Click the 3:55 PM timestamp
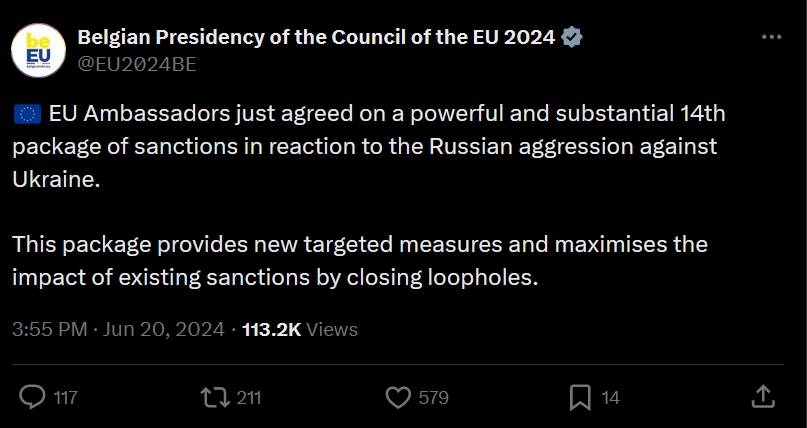The image size is (807, 428). point(50,329)
